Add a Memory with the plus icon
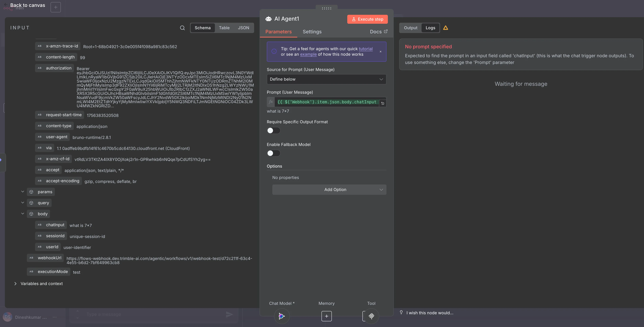The image size is (644, 327). pos(326,316)
